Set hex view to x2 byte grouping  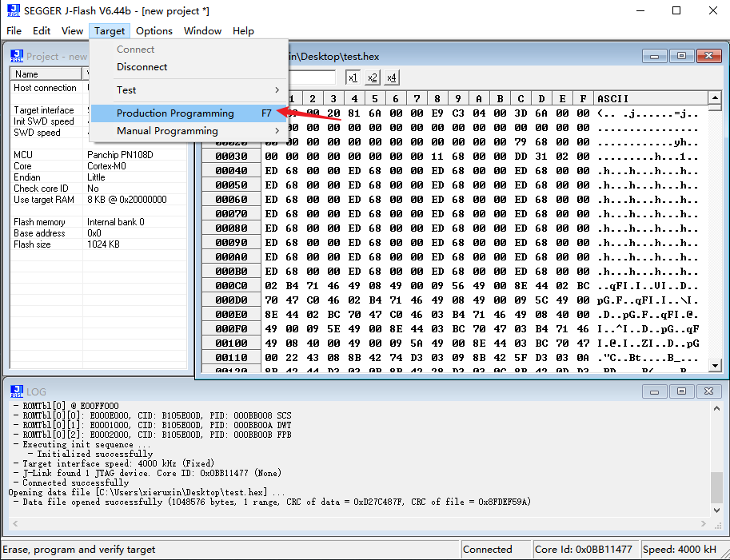tap(372, 77)
